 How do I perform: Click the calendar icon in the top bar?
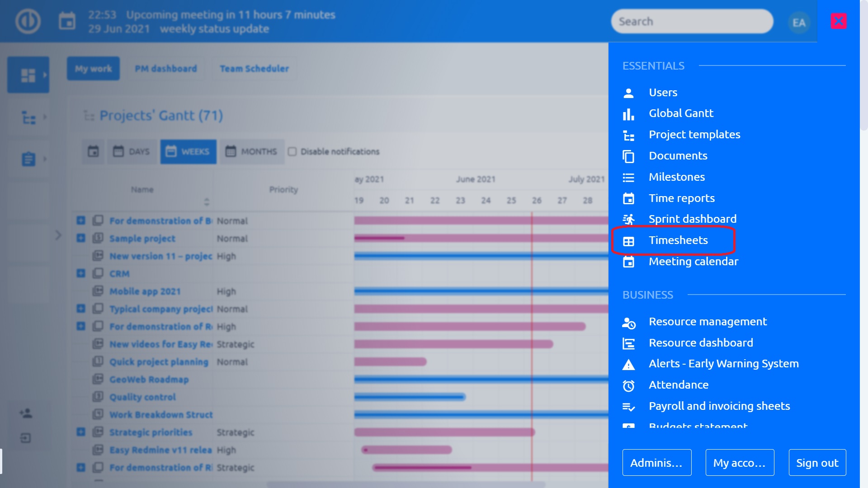tap(67, 21)
